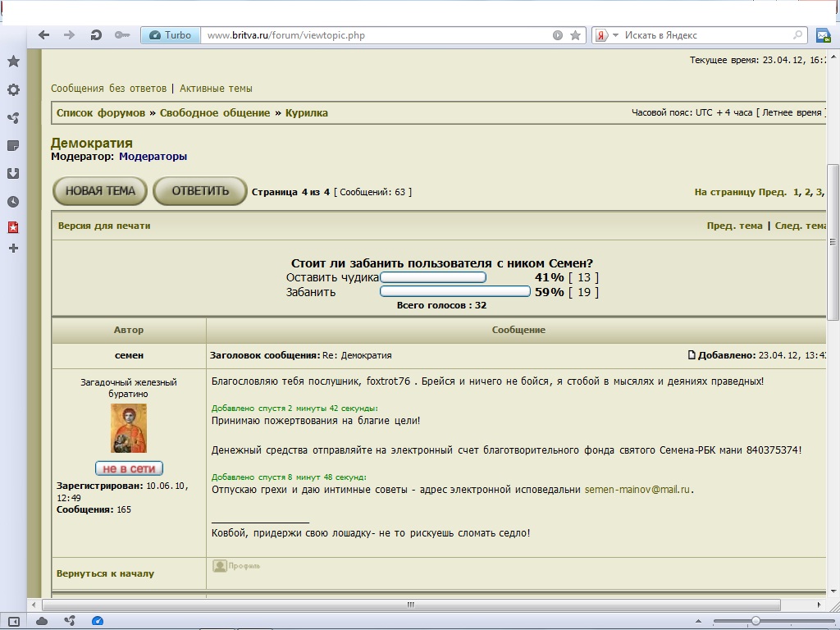Toggle Opera Link cloud icon in status bar
The height and width of the screenshot is (630, 840).
(42, 621)
